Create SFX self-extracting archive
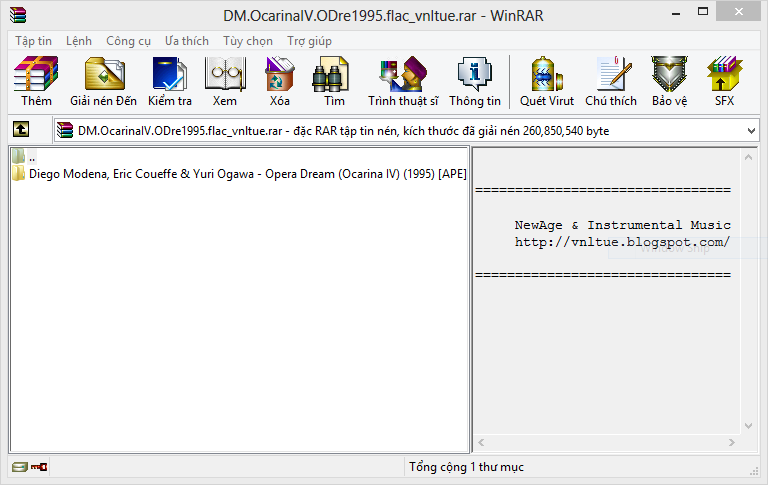 click(x=724, y=81)
